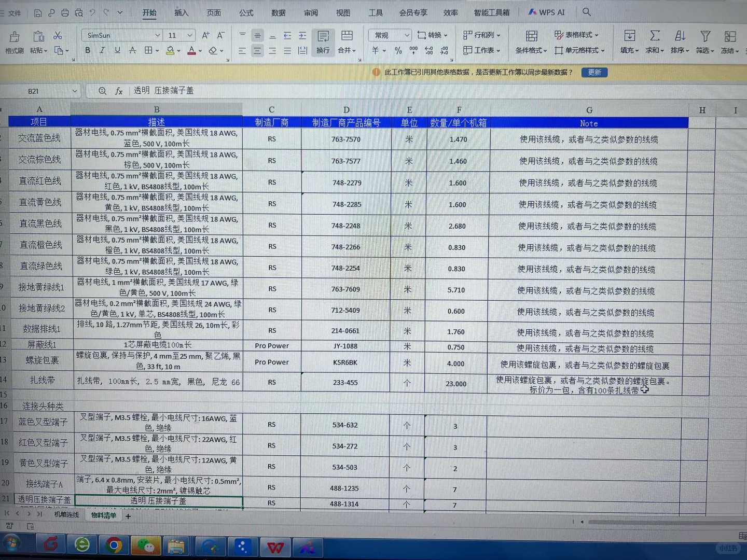Click the 更新 button to sync data

click(594, 72)
